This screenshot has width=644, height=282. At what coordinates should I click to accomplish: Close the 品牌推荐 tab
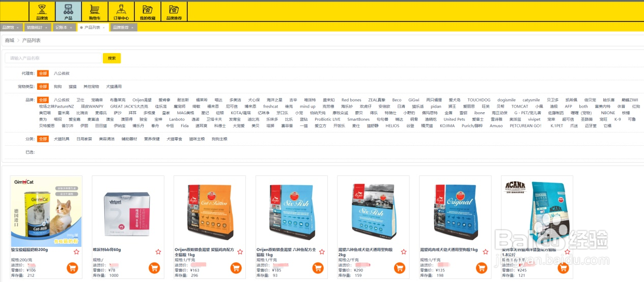coord(132,28)
